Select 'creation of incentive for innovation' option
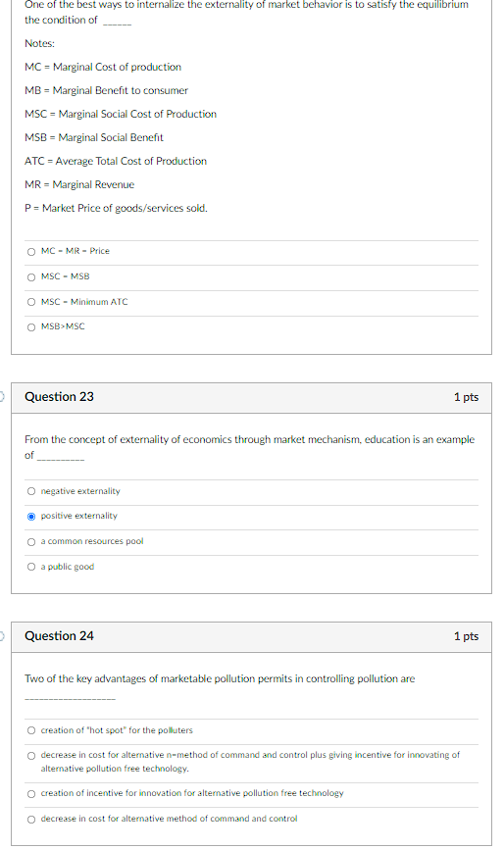This screenshot has width=504, height=849. pos(31,794)
